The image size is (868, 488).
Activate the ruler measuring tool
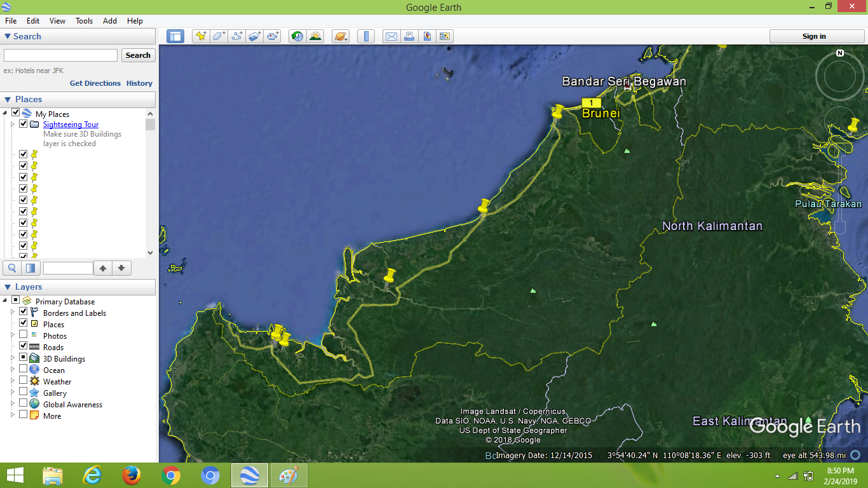[x=366, y=36]
